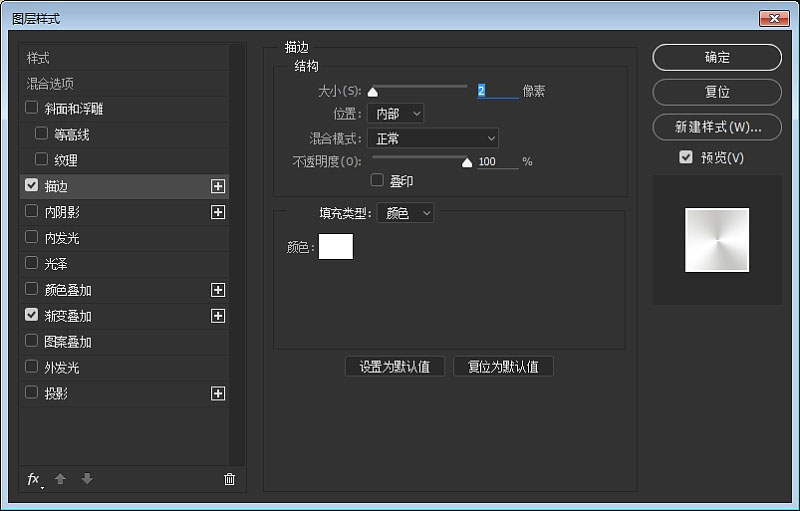Image resolution: width=800 pixels, height=511 pixels.
Task: Click the plus icon beside 渐变叠加
Action: [x=218, y=316]
